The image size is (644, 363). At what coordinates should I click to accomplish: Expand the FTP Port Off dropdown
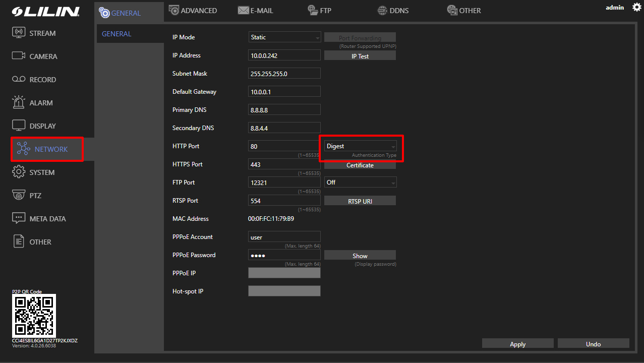pyautogui.click(x=360, y=183)
